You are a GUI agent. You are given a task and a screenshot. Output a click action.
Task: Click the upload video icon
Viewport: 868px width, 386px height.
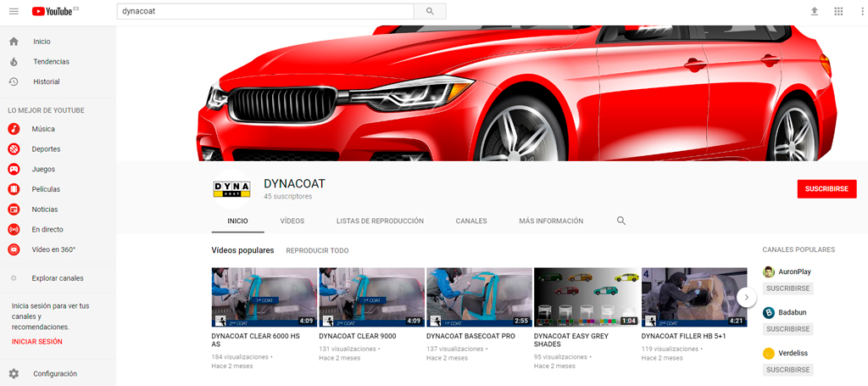(x=815, y=11)
